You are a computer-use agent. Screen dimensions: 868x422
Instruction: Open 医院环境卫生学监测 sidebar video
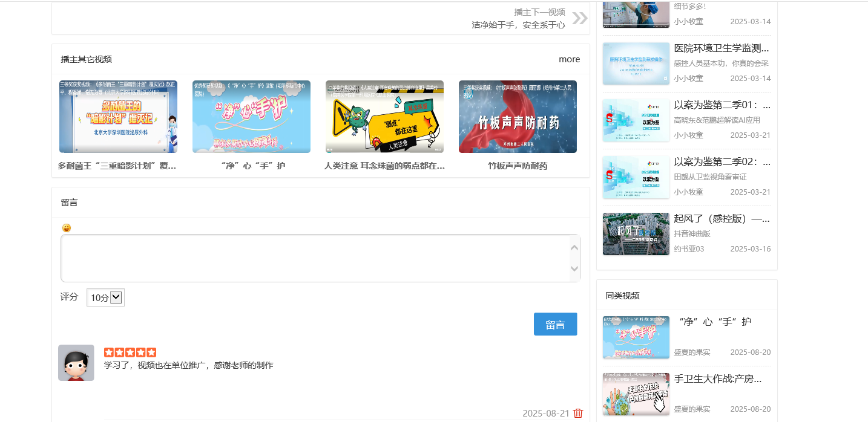coord(722,48)
